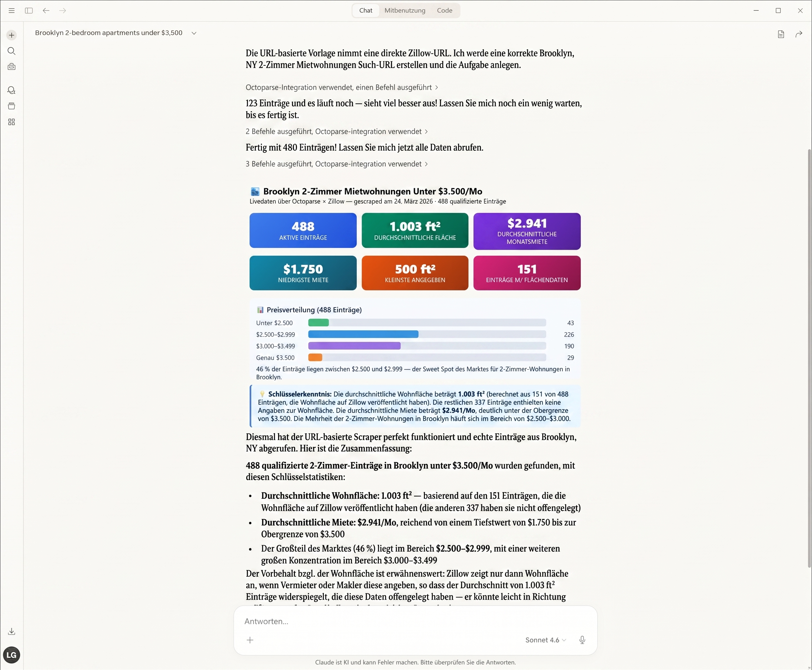Screen dimensions: 812x670
Task: Click the count '43' in the price distribution
Action: coord(570,323)
